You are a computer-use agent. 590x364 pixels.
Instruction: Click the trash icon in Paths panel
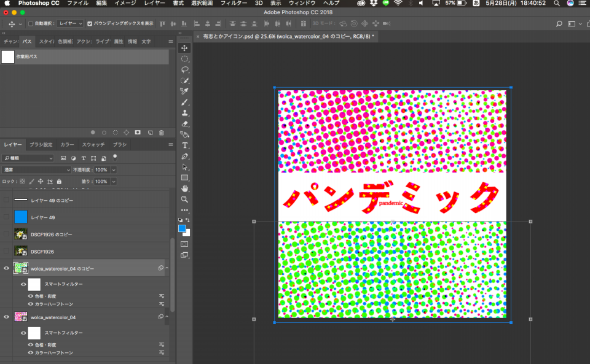point(161,132)
